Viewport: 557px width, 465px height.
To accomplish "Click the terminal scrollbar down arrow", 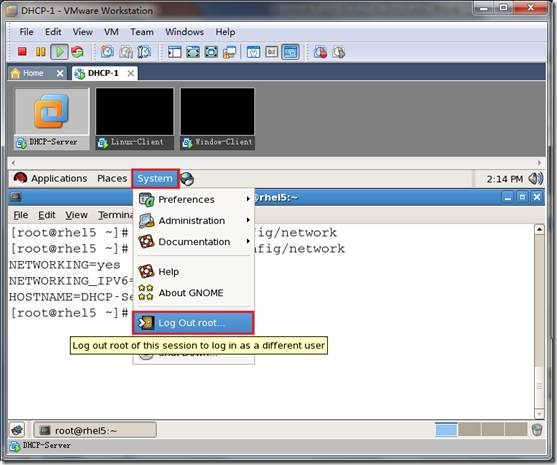I will pos(539,414).
